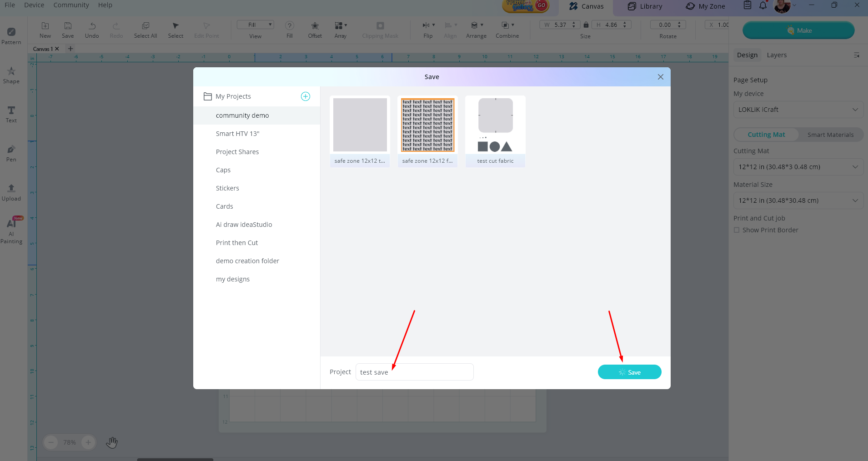The image size is (868, 461).
Task: Switch to Smart Materials option
Action: click(830, 135)
